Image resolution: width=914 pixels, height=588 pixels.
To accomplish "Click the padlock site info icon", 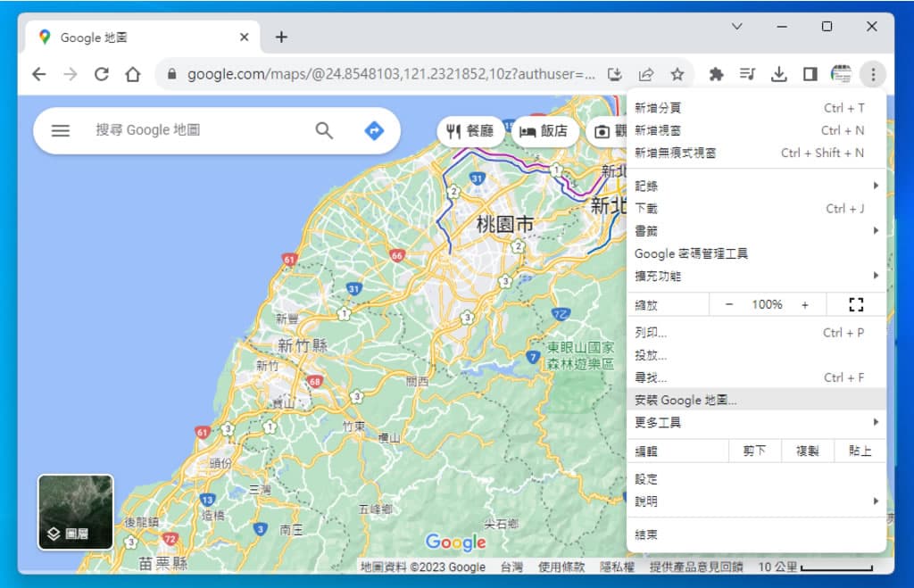I will (171, 74).
